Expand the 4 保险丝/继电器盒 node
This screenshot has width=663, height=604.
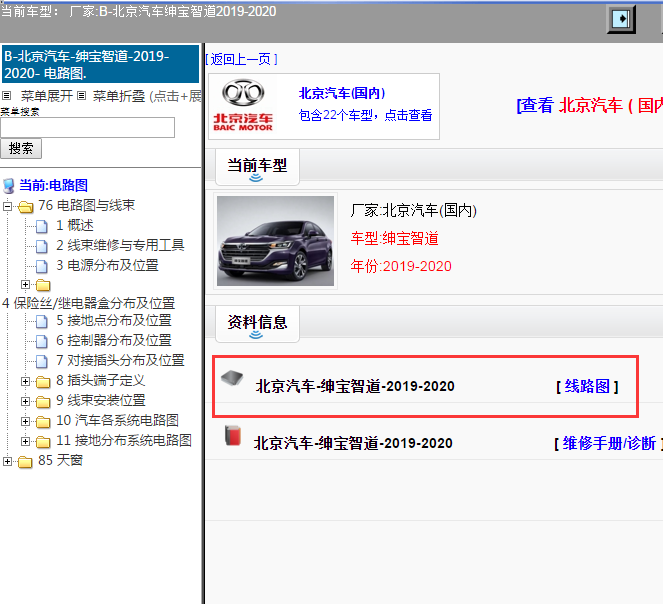click(x=25, y=284)
